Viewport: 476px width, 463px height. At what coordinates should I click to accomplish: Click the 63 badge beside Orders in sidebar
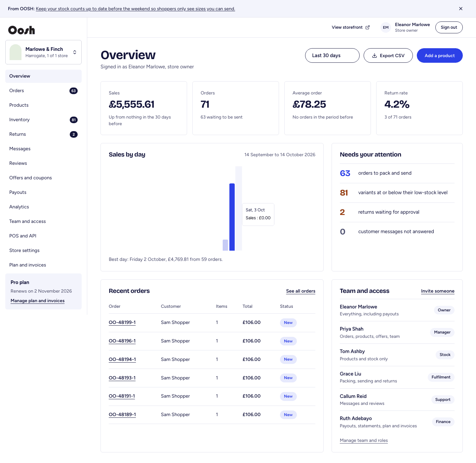tap(73, 91)
